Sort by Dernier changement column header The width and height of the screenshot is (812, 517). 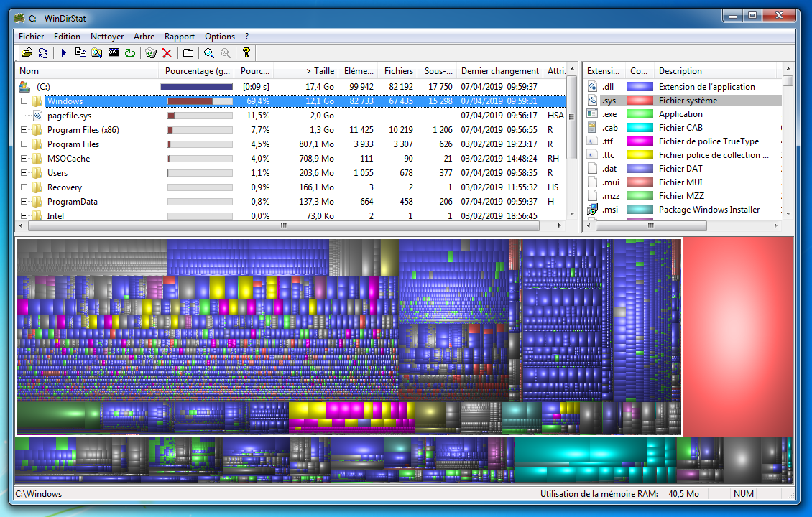click(x=499, y=71)
